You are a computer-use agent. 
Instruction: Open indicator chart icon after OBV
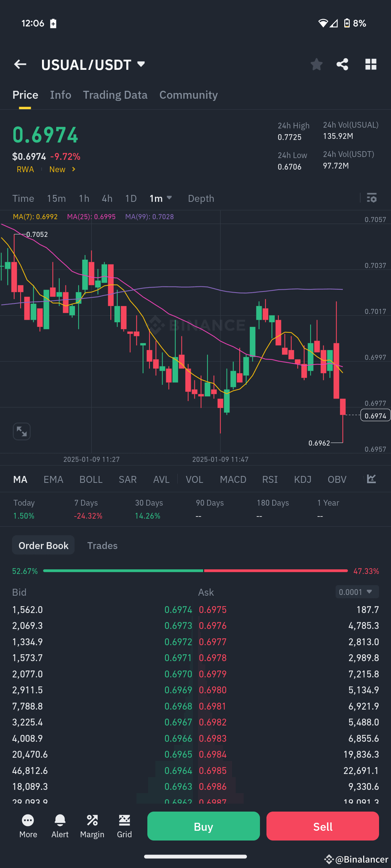371,479
